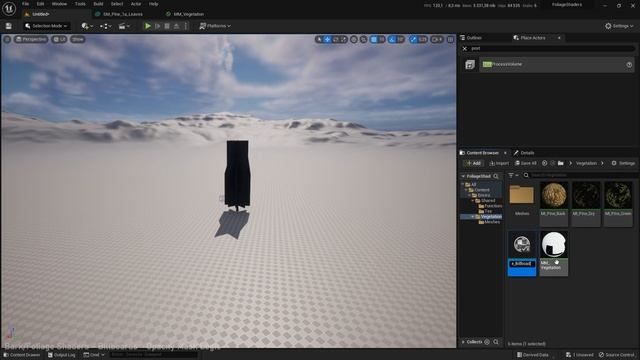This screenshot has width=640, height=360.
Task: Open the Window menu
Action: tap(59, 4)
